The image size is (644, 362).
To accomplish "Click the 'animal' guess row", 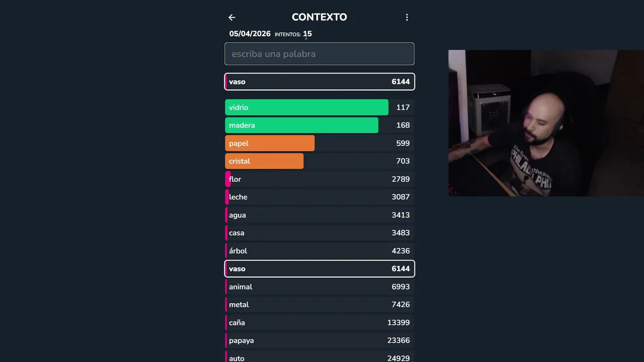I will 319,287.
